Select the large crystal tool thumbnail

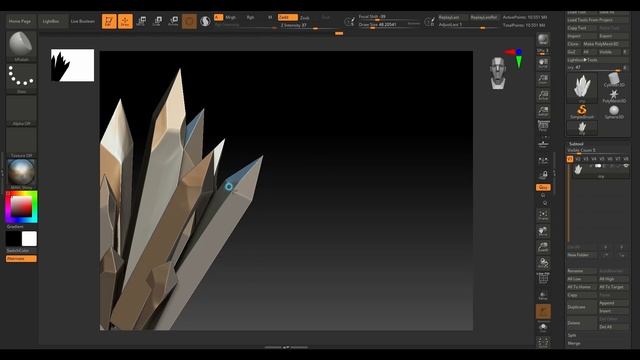(x=582, y=87)
